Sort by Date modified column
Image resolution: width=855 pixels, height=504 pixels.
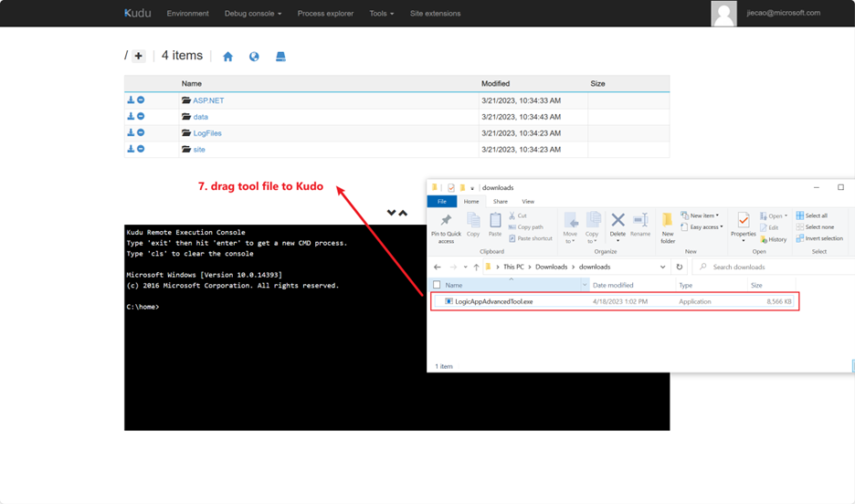click(613, 286)
